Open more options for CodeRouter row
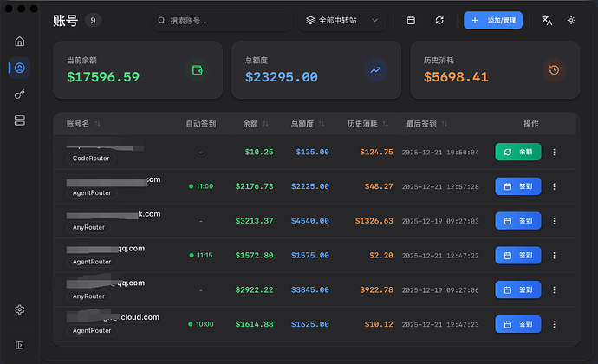 tap(554, 152)
